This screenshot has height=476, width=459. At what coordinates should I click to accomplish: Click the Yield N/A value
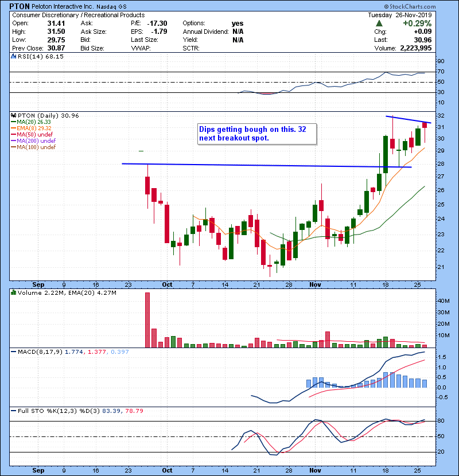pyautogui.click(x=238, y=40)
